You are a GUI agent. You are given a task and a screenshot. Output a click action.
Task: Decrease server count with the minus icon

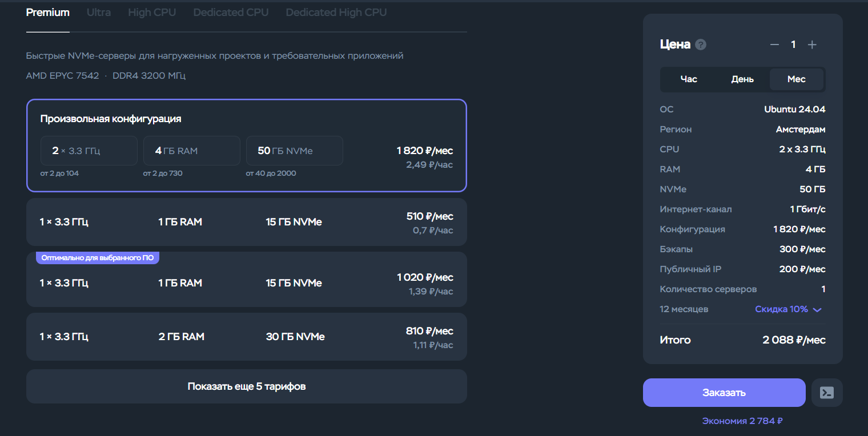774,45
